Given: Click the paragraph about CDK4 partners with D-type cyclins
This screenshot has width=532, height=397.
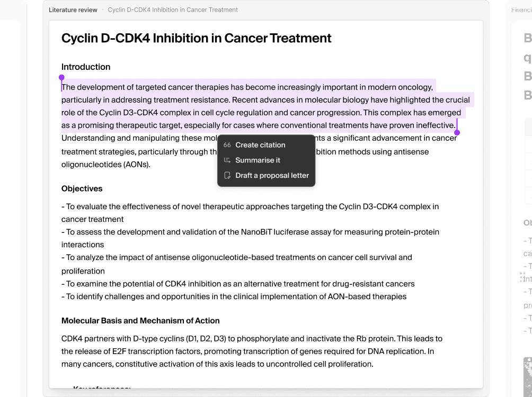Looking at the screenshot, I should 252,351.
